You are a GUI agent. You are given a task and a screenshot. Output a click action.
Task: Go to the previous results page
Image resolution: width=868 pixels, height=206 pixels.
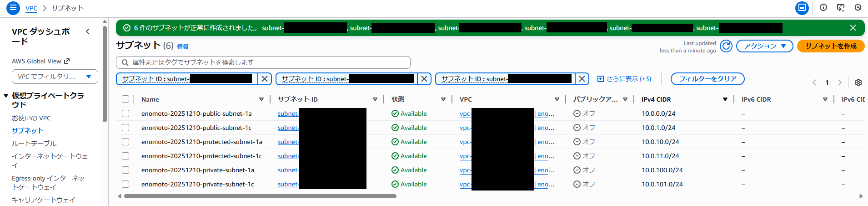pos(814,82)
